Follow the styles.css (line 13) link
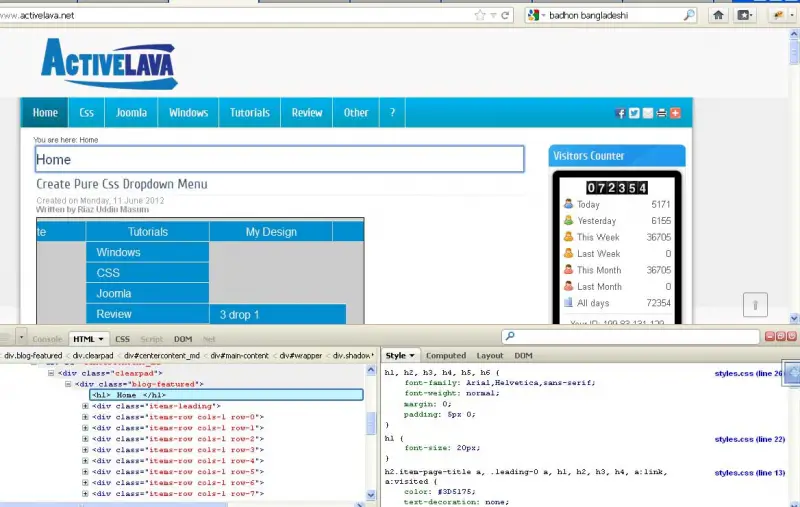The image size is (800, 507). (749, 473)
